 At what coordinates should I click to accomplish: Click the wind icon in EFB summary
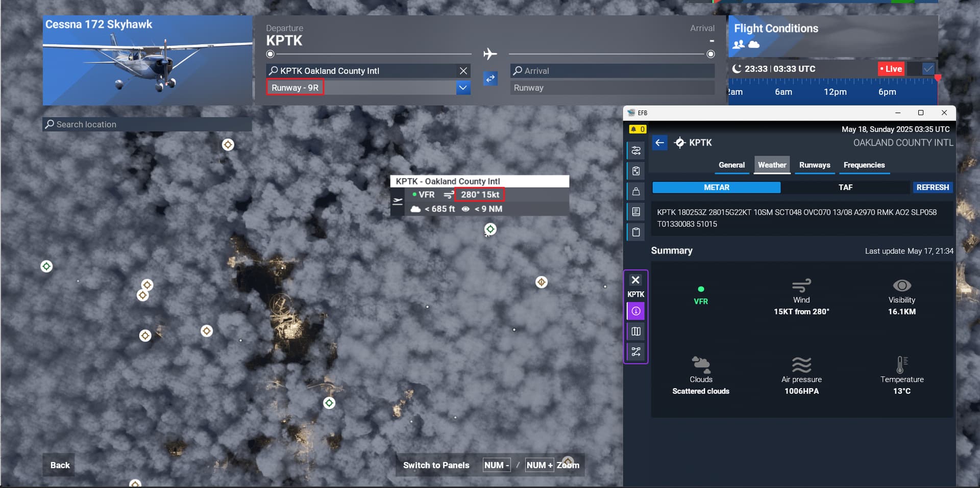801,285
